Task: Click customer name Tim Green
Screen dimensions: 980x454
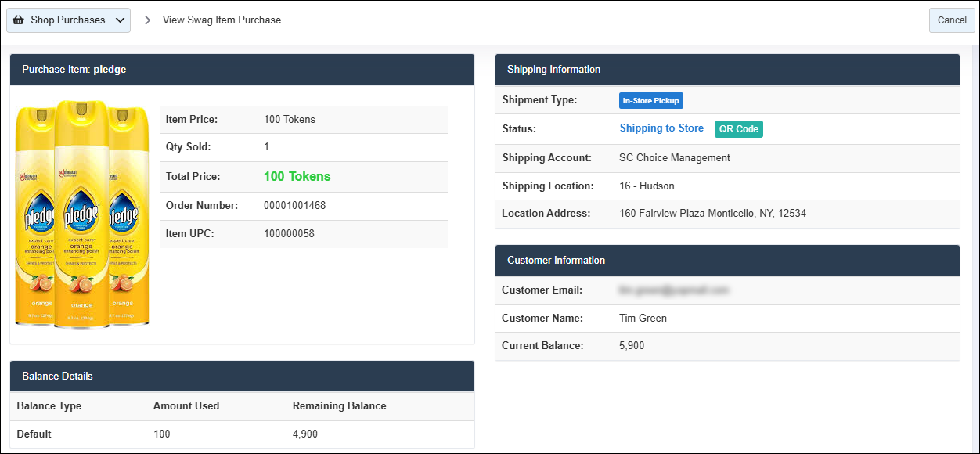Action: point(643,319)
